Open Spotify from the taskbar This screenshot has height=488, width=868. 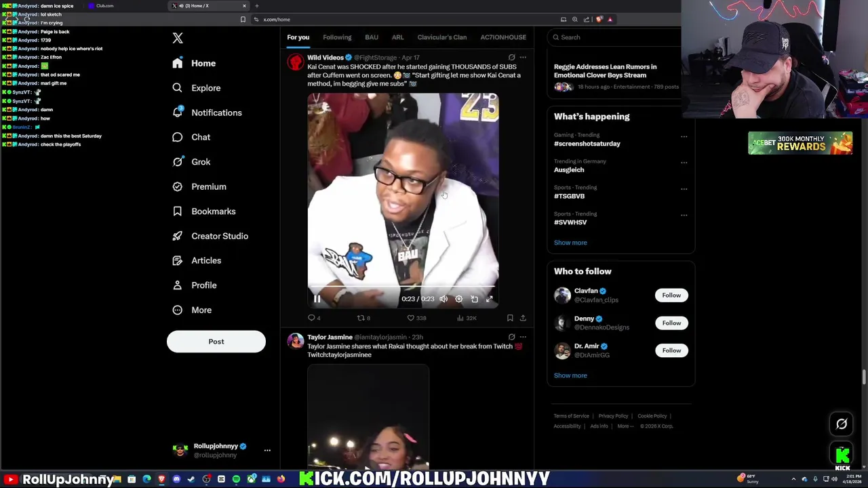point(236,479)
